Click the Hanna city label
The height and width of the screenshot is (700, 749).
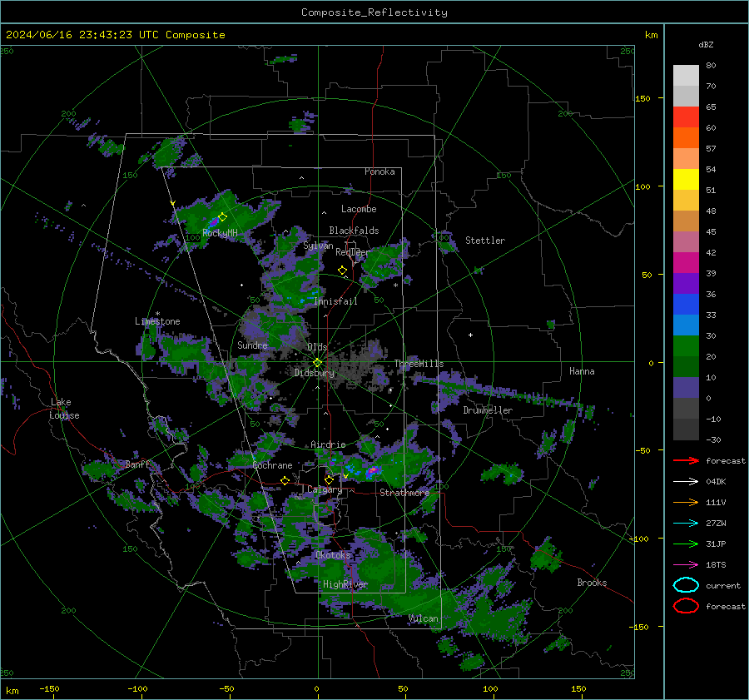click(582, 371)
